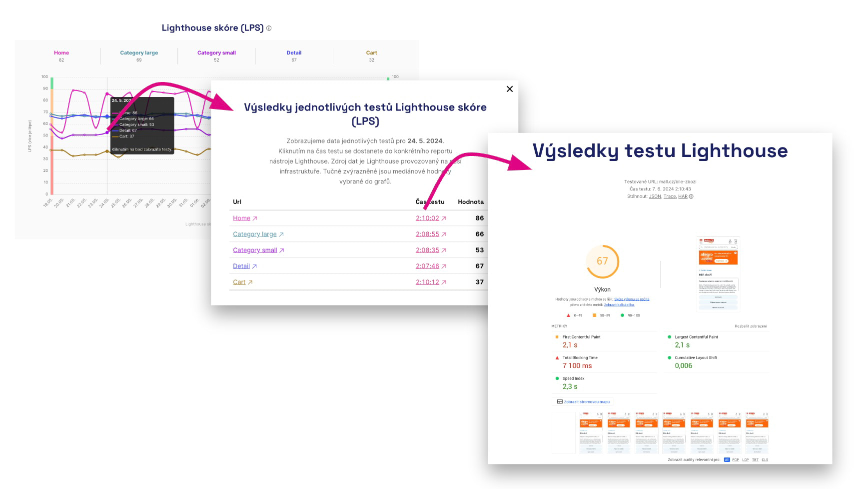Select the All audit filter

727,459
